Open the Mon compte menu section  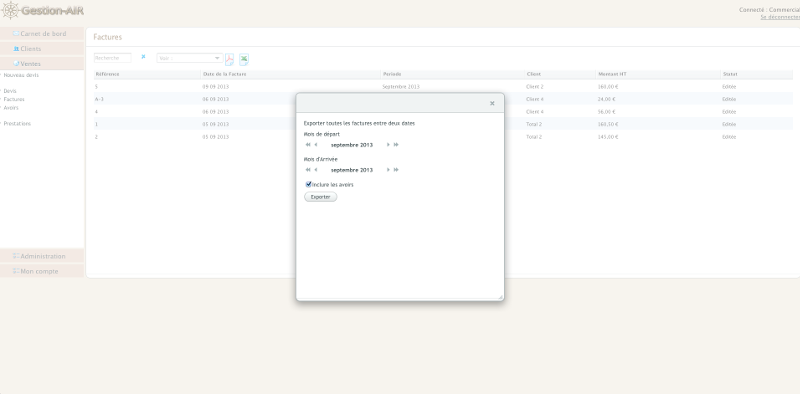(42, 271)
